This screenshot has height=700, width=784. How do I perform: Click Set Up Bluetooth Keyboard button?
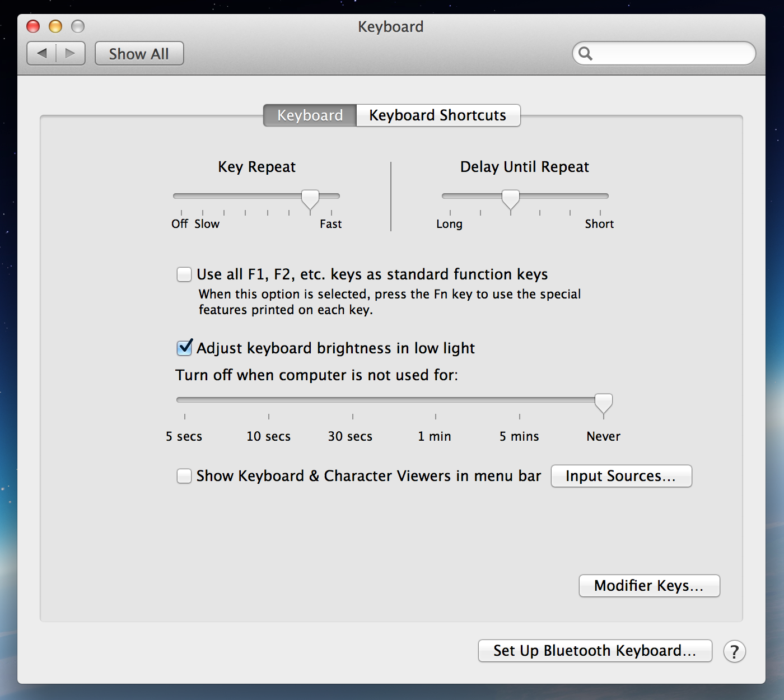[595, 651]
